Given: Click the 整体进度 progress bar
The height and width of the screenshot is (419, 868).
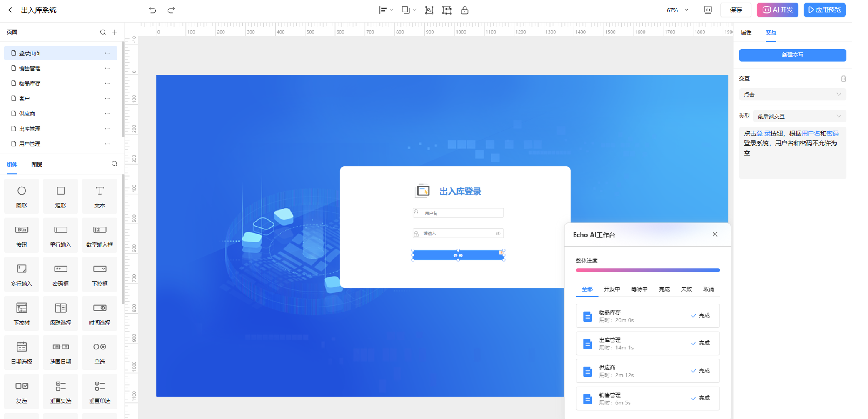Looking at the screenshot, I should tap(647, 270).
